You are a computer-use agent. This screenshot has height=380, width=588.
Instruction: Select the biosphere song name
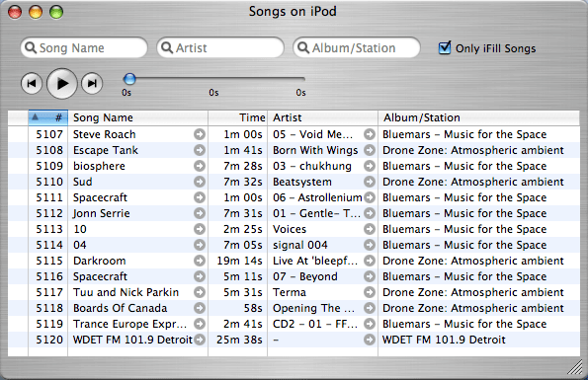[x=99, y=166]
